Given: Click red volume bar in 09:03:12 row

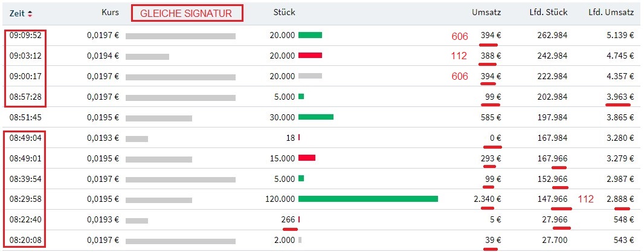Looking at the screenshot, I should [x=310, y=56].
